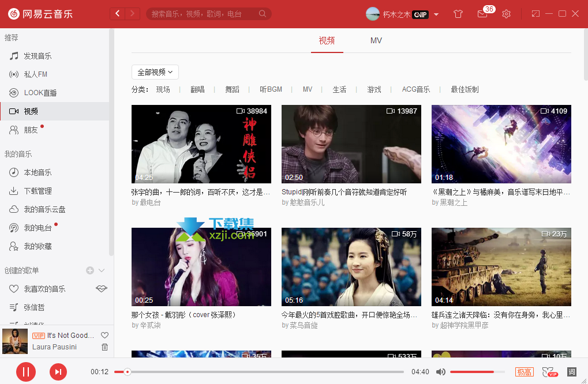The height and width of the screenshot is (384, 588).
Task: Open the settings gear icon
Action: click(506, 14)
